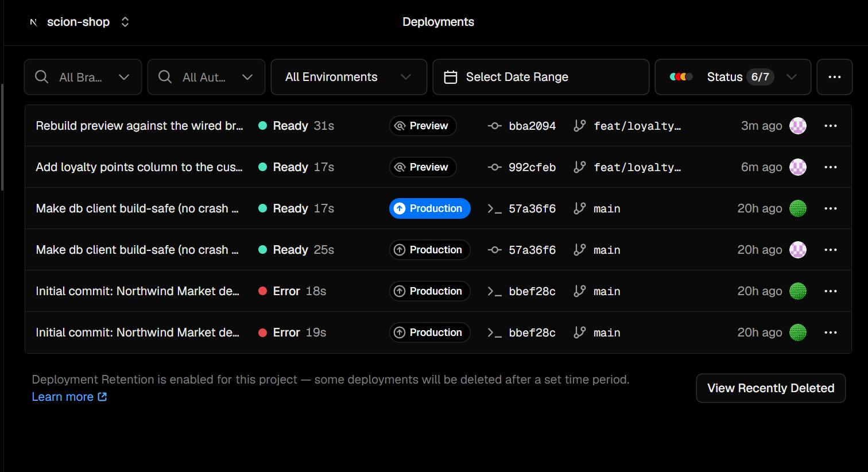Click the branch icon next to feat/loyalty on top row

coord(580,126)
